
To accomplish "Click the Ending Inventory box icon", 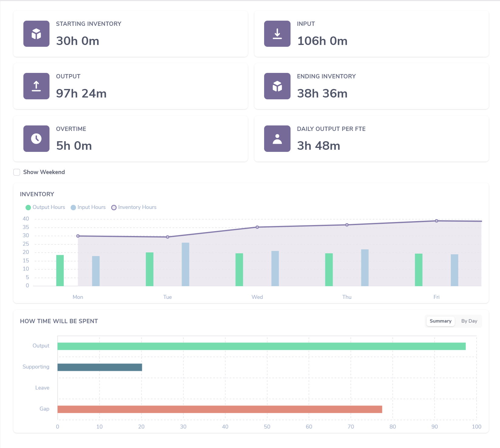I will pyautogui.click(x=277, y=86).
